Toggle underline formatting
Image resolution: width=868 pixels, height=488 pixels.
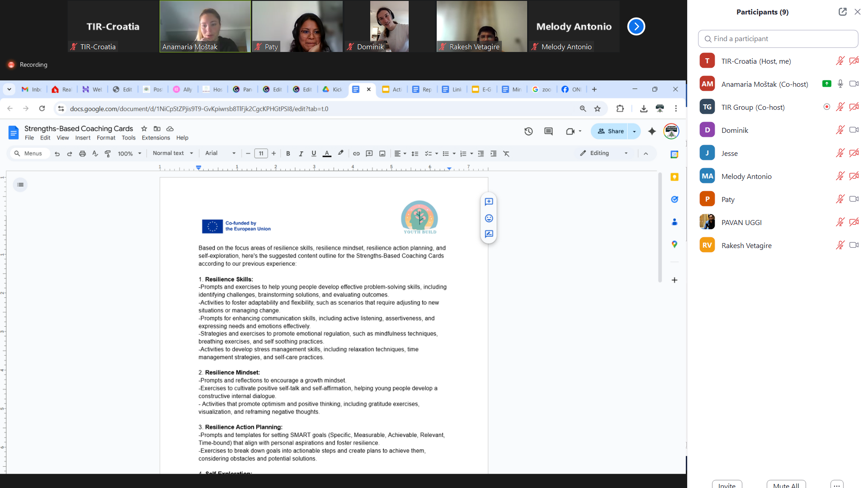tap(314, 154)
